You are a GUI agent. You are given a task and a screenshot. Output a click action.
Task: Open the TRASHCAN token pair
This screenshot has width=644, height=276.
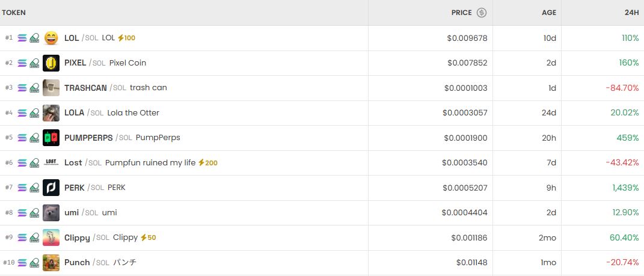85,88
